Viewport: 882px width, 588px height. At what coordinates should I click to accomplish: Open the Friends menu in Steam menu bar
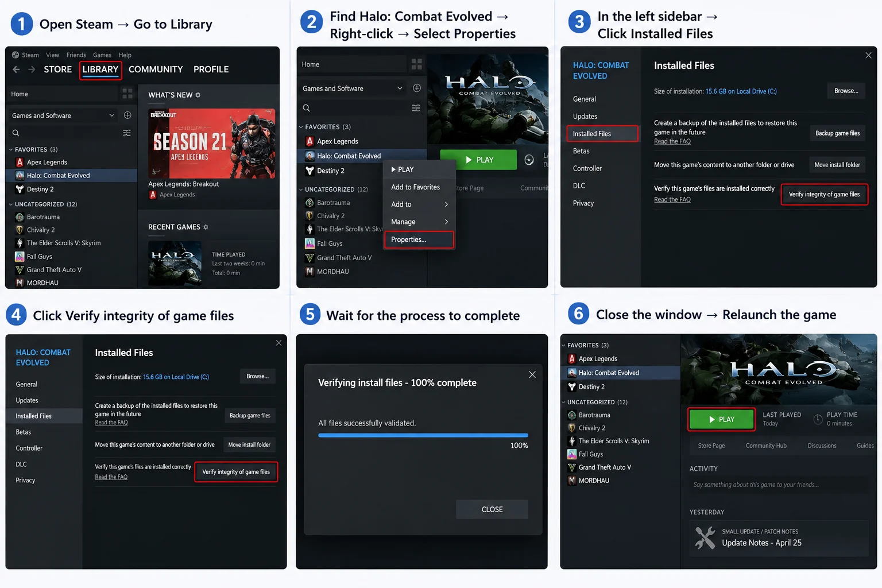[x=76, y=55]
